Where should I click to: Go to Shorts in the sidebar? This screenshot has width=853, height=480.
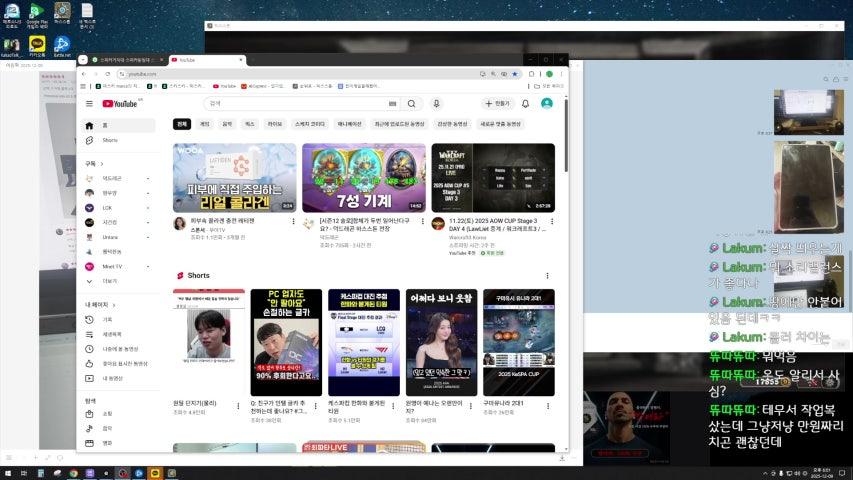(x=109, y=140)
